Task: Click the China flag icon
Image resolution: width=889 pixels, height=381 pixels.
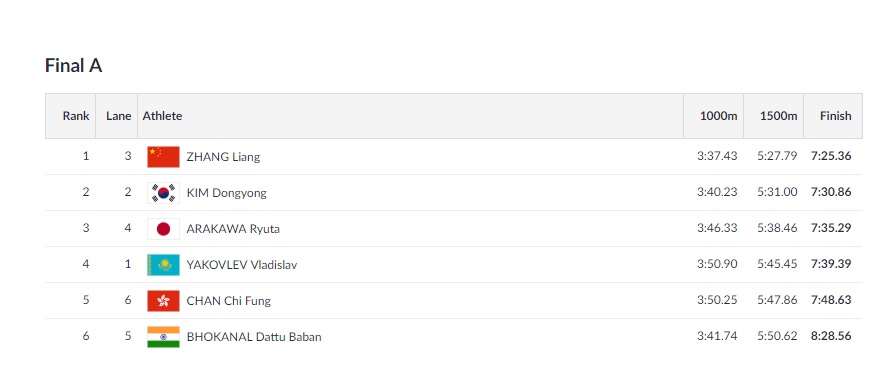Action: coord(163,157)
